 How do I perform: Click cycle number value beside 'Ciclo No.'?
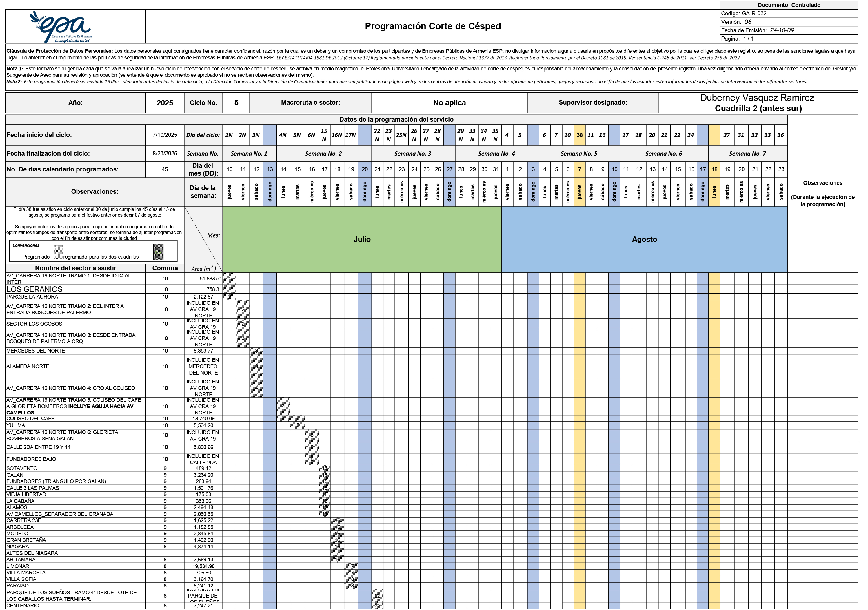pos(236,103)
